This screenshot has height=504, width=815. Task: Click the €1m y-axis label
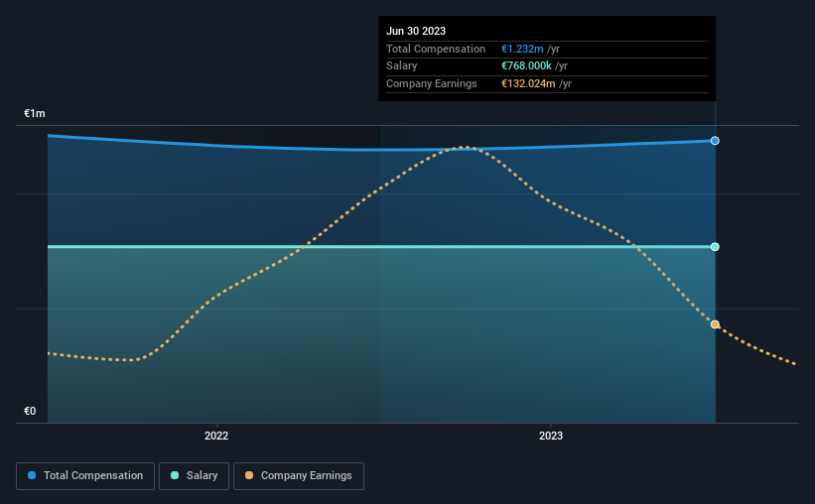[x=35, y=113]
